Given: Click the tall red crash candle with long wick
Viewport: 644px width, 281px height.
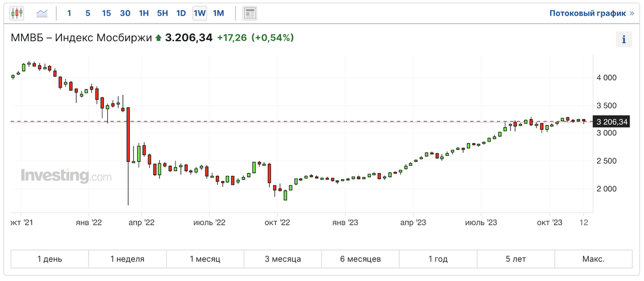Looking at the screenshot, I should (x=128, y=156).
